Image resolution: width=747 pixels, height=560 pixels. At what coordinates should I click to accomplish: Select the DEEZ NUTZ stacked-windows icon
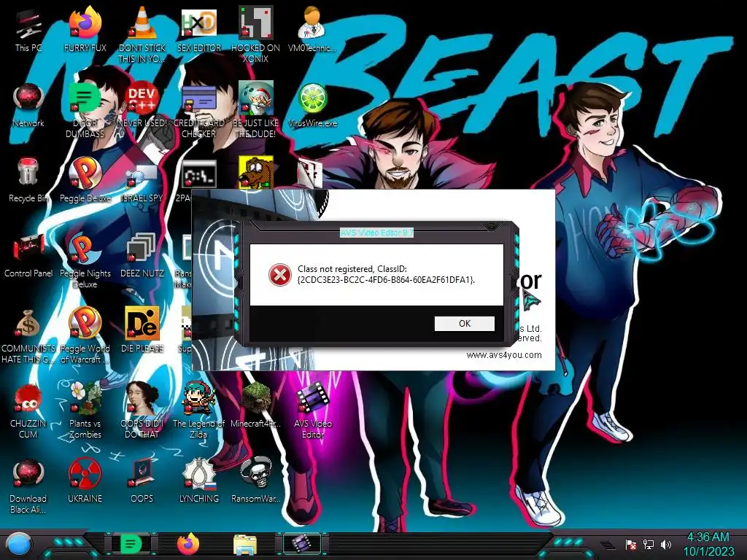[142, 255]
